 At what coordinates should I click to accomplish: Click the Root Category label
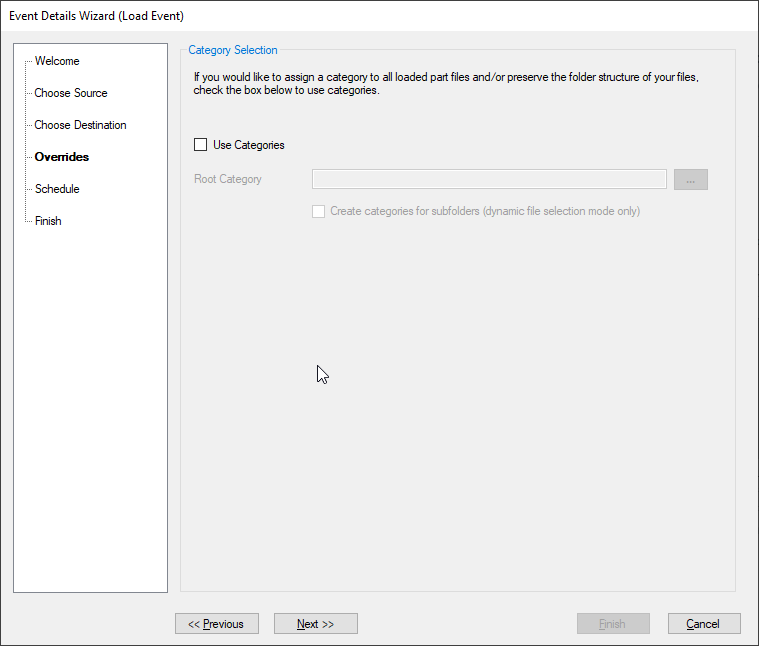tap(228, 179)
